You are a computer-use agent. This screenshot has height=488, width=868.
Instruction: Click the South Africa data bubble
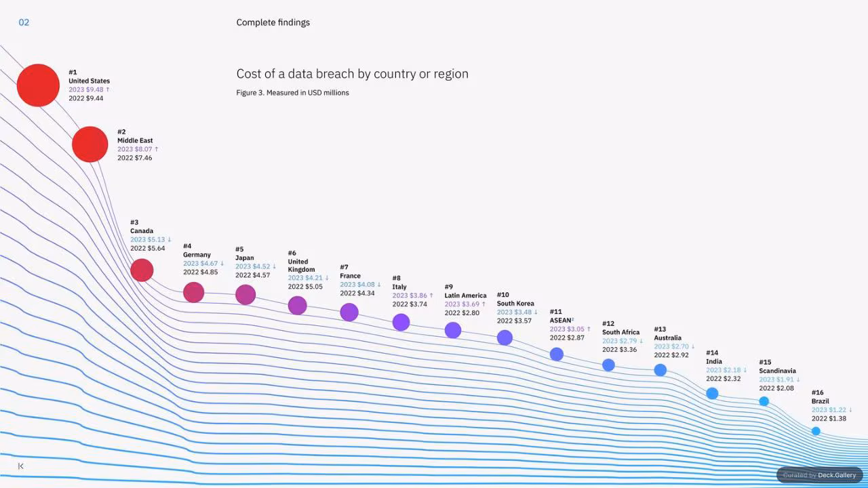608,365
